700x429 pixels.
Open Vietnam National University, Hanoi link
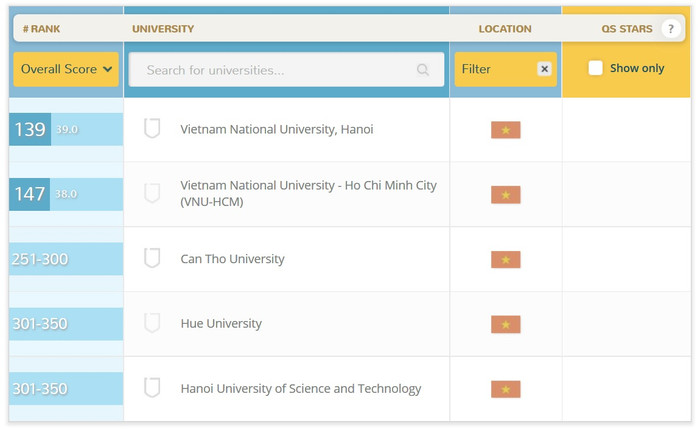point(277,129)
